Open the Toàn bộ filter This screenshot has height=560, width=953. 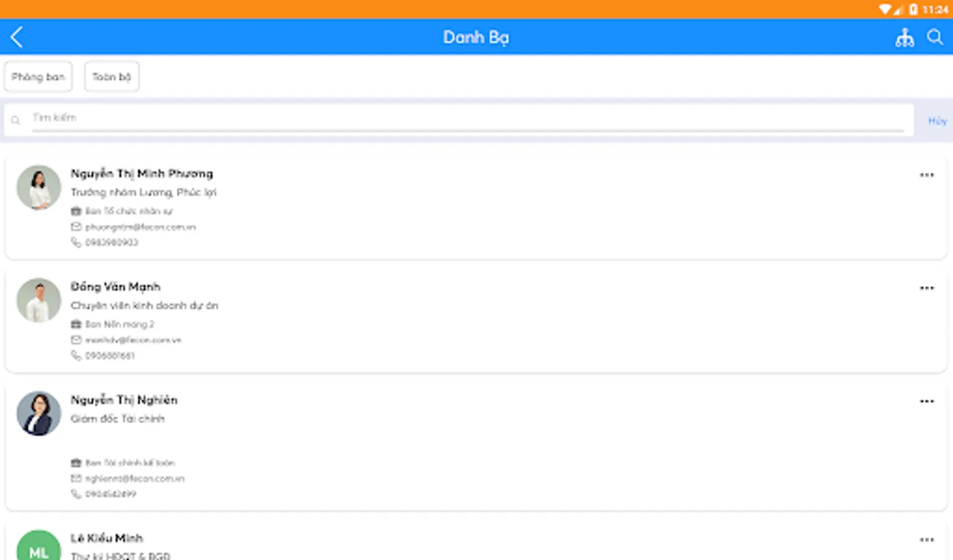[111, 77]
